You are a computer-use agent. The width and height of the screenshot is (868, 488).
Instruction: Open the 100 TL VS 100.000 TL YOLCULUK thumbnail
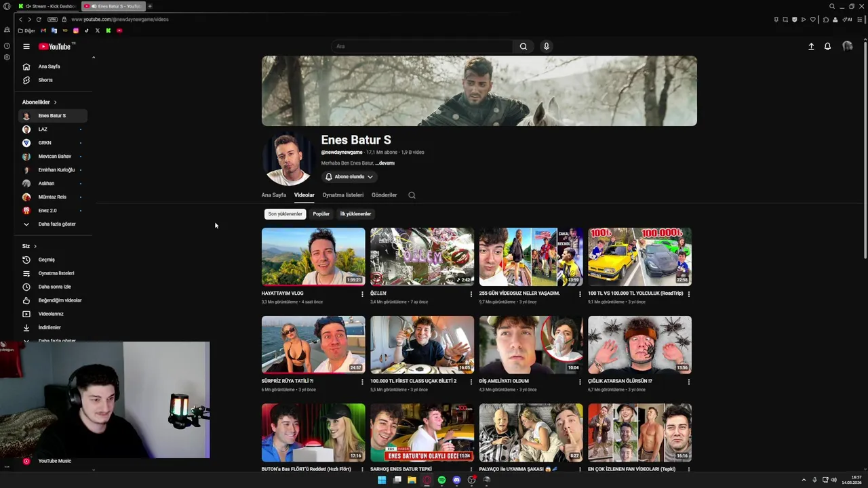[639, 257]
